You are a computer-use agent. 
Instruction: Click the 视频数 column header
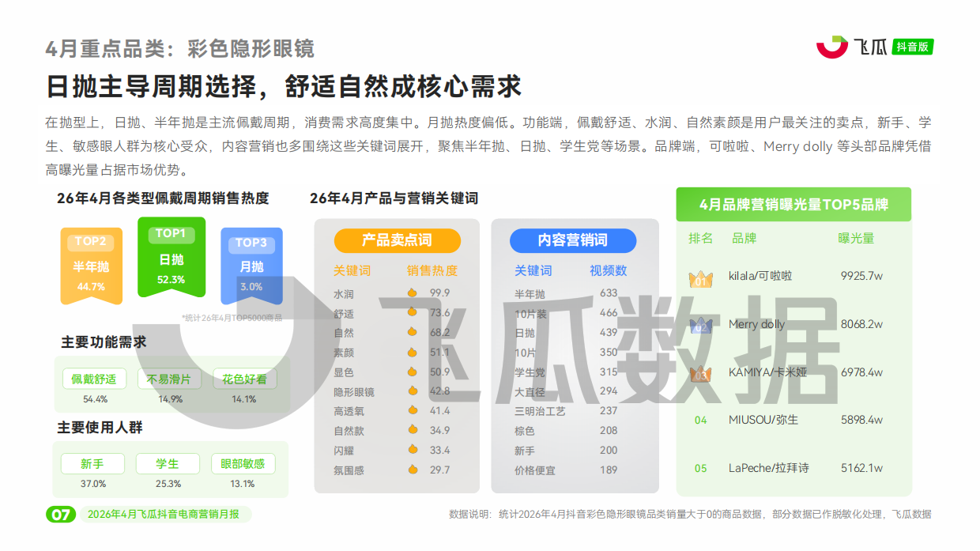click(x=609, y=270)
